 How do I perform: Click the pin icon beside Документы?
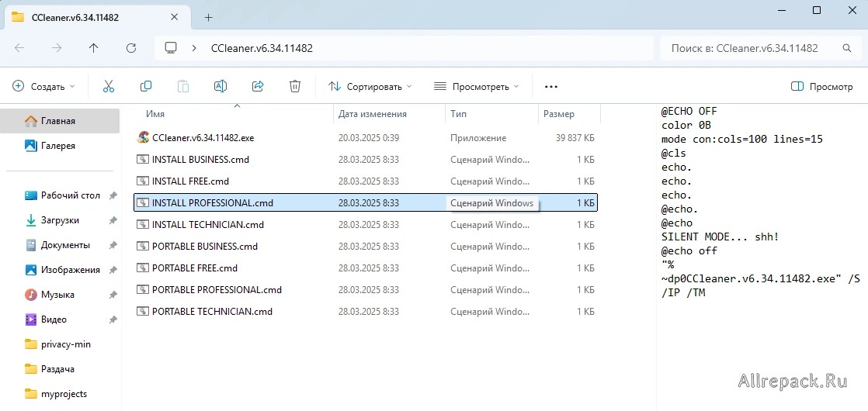pyautogui.click(x=113, y=245)
